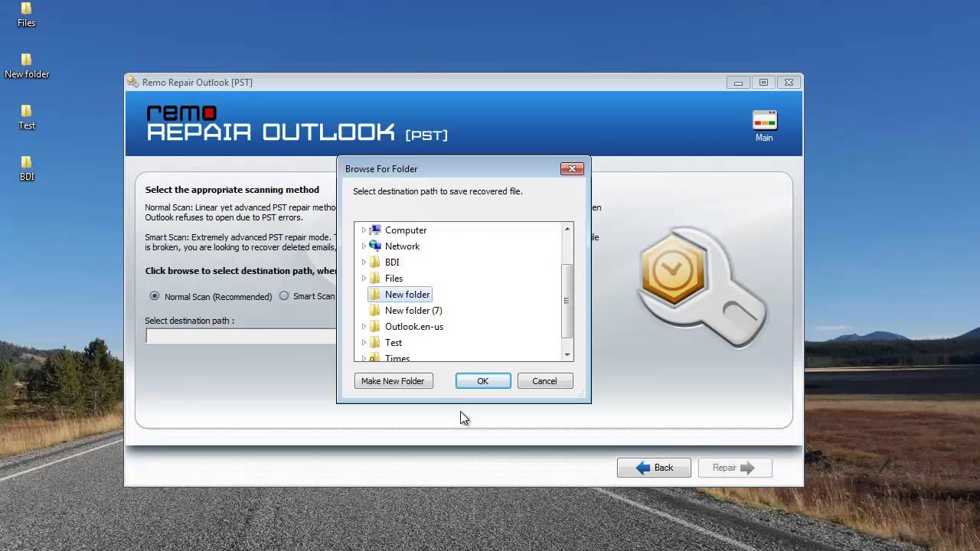The width and height of the screenshot is (980, 551).
Task: Click the BDI folder icon in tree
Action: point(375,262)
